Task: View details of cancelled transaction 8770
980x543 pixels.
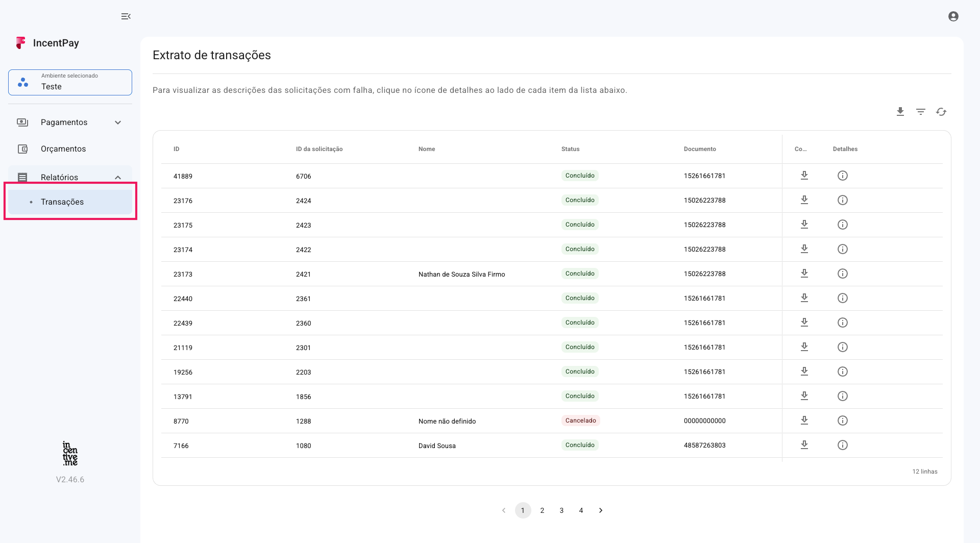Action: (x=843, y=421)
